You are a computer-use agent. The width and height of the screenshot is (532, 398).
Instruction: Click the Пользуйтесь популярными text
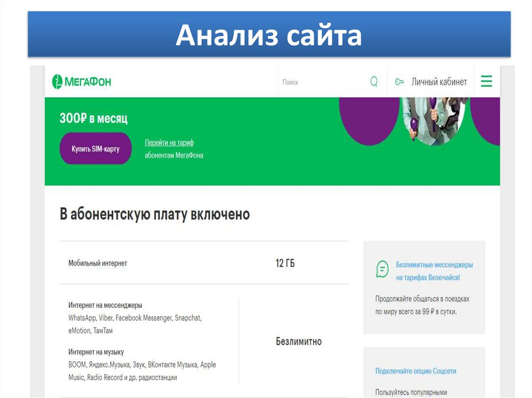point(411,392)
